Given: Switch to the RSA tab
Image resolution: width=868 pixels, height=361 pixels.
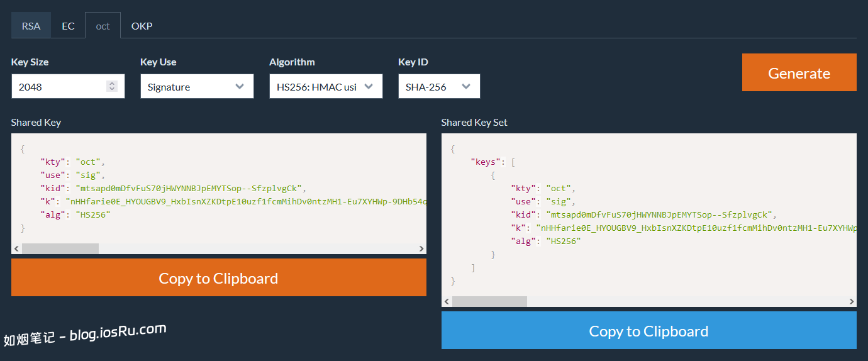Looking at the screenshot, I should coord(31,26).
